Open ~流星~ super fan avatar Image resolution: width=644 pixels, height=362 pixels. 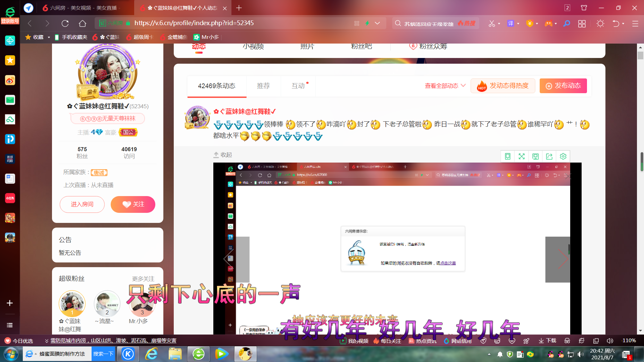pos(107,304)
